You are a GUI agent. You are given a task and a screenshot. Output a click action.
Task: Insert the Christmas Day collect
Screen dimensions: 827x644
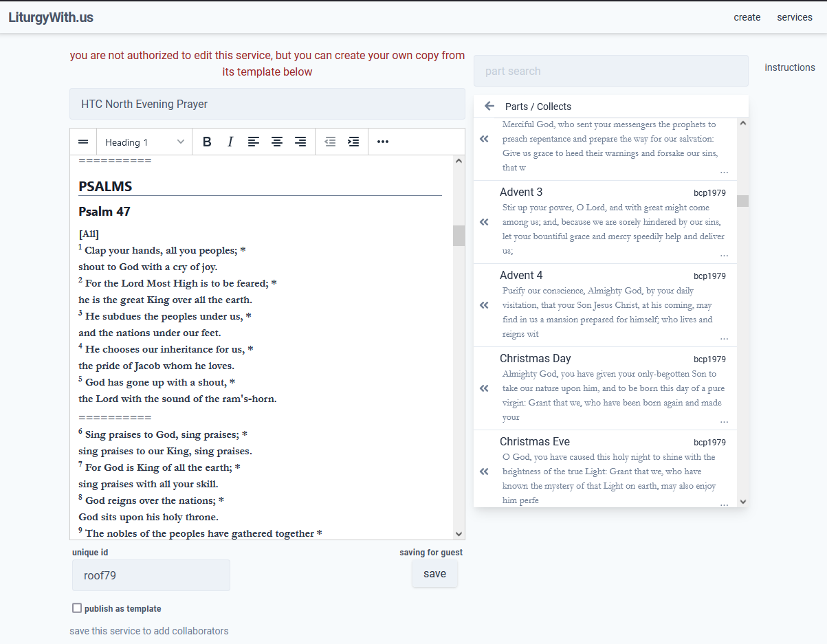484,388
